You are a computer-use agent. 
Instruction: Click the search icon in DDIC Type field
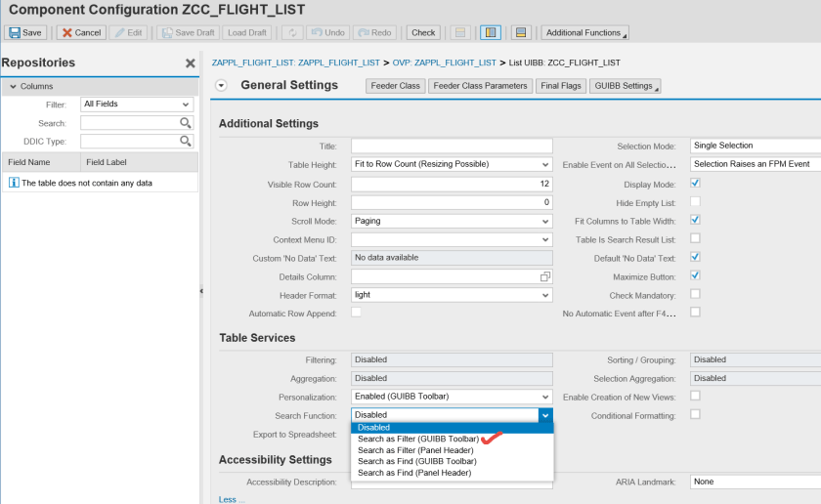pyautogui.click(x=185, y=142)
